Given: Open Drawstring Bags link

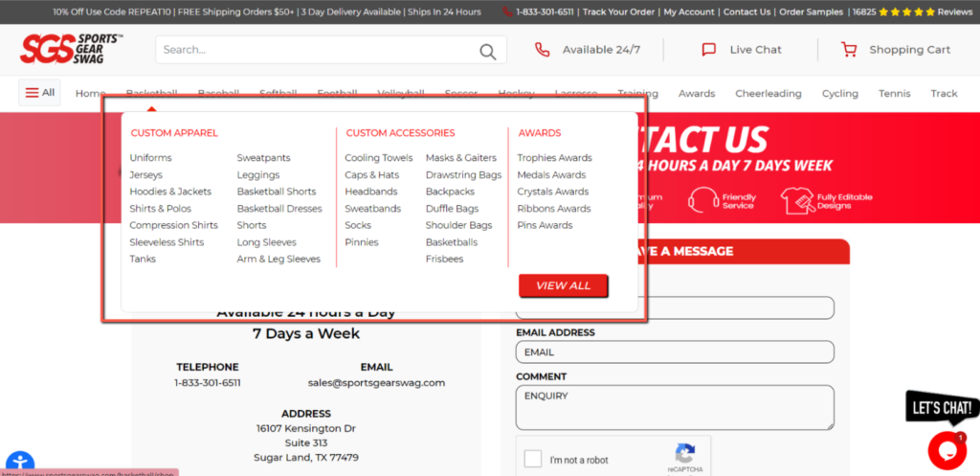Looking at the screenshot, I should point(464,174).
